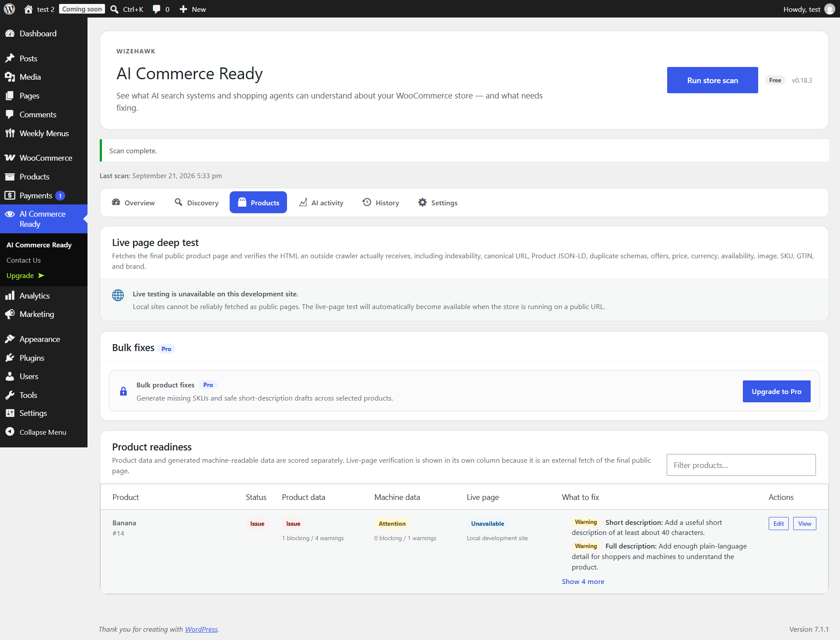Click the green Upgrade submenu link
The width and height of the screenshot is (840, 640).
(x=25, y=275)
